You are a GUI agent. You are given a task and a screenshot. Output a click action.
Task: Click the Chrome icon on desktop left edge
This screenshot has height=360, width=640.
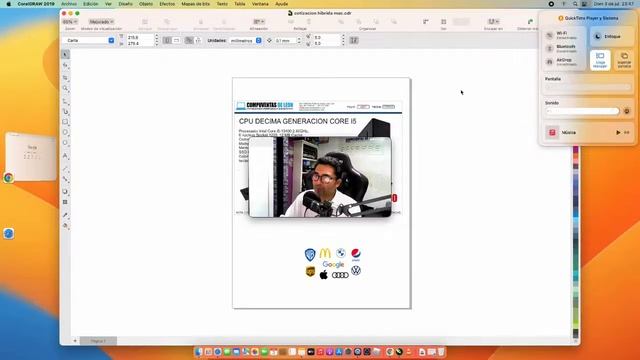pos(9,178)
